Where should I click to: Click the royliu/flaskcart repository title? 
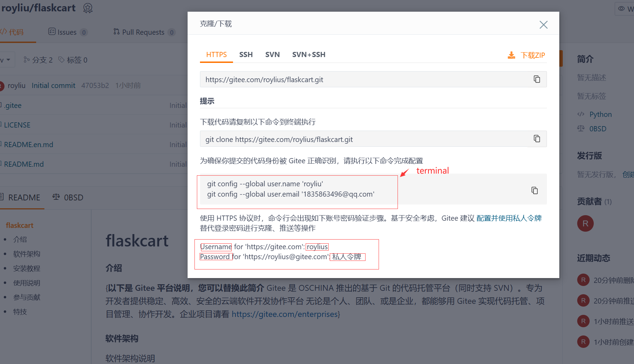[38, 8]
